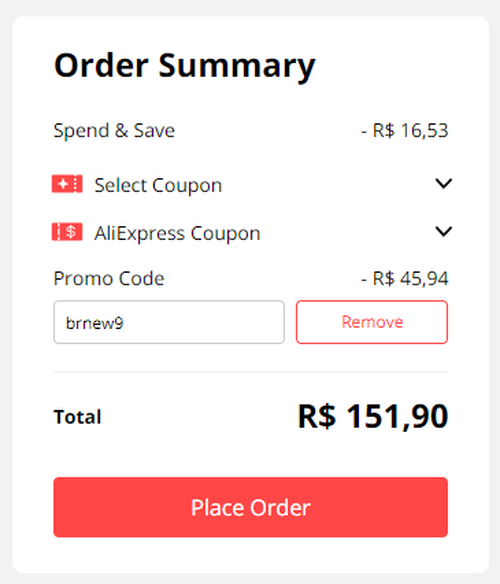Click the brnew9 text inside the promo field

click(95, 323)
